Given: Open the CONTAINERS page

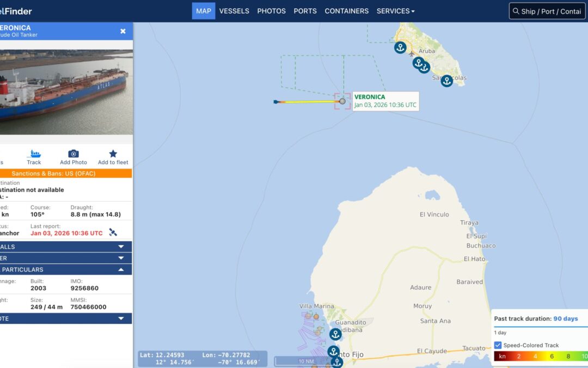Looking at the screenshot, I should tap(346, 11).
